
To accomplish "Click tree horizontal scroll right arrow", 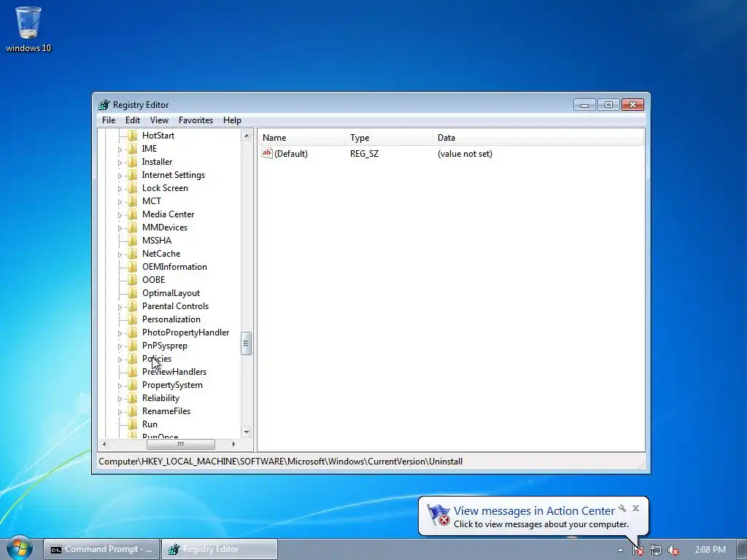I will (233, 444).
